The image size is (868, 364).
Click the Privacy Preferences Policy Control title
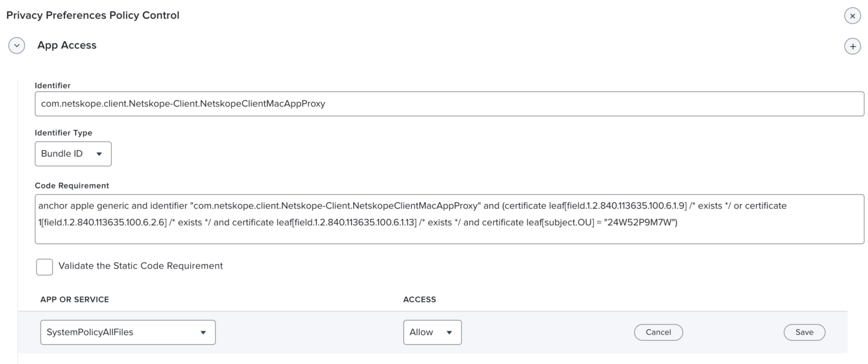point(92,15)
